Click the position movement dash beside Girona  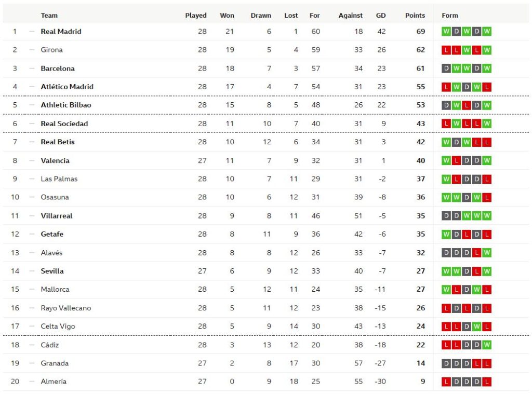pos(32,50)
